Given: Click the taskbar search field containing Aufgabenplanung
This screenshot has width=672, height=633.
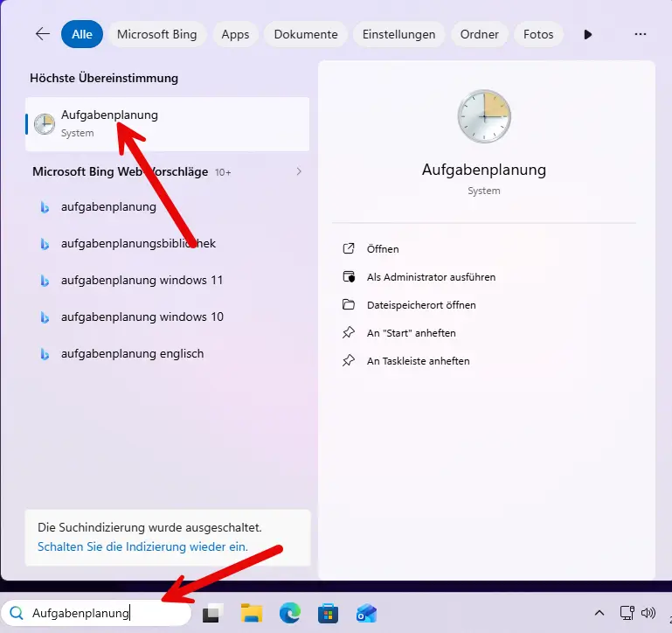Looking at the screenshot, I should [96, 613].
